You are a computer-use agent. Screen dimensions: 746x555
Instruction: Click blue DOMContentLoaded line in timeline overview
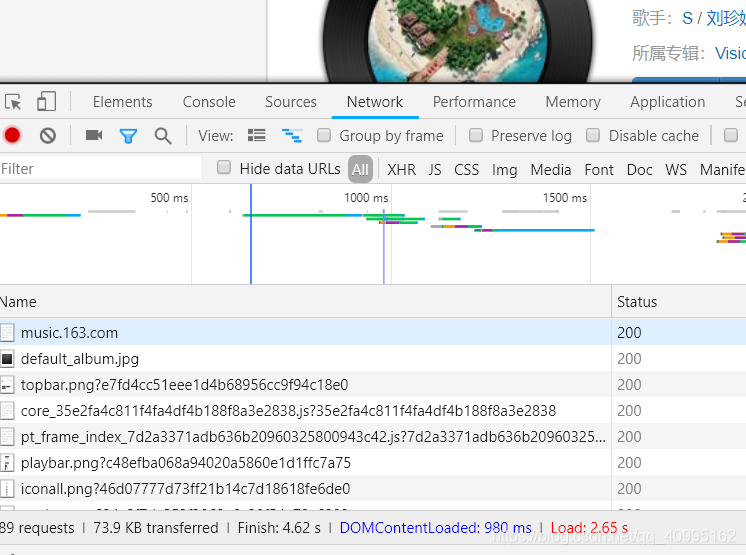[x=251, y=234]
